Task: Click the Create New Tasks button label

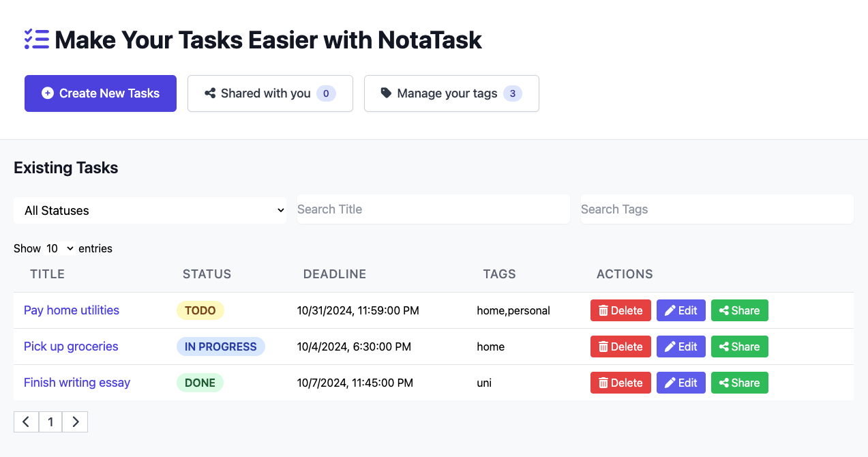Action: tap(109, 93)
